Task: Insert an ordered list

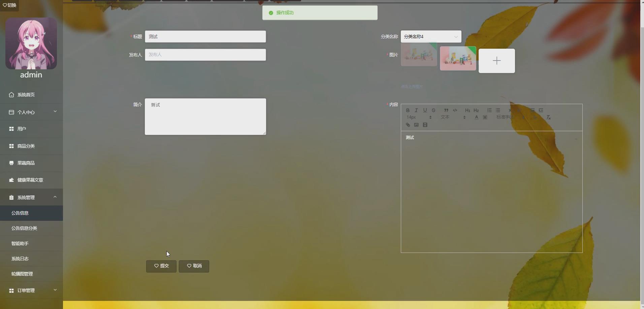Action: [489, 110]
